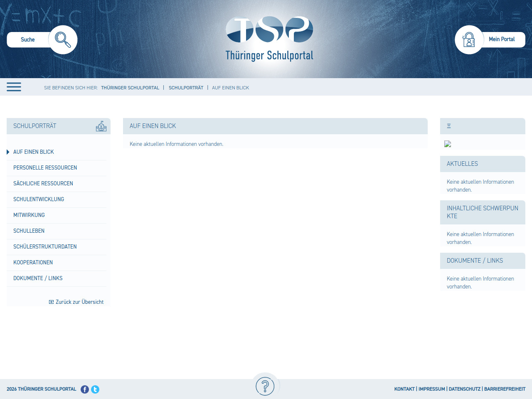Open Schülerstrukturdaten in the sidebar

(x=45, y=247)
